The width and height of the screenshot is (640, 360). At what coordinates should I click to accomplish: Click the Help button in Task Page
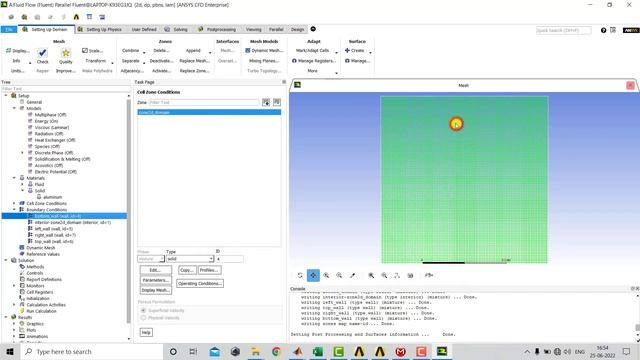pos(146,332)
